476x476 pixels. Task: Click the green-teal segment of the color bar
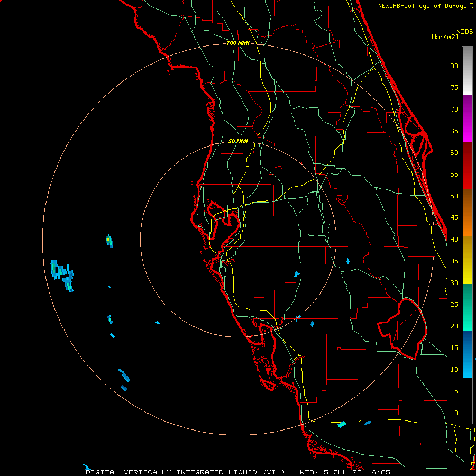[x=467, y=307]
